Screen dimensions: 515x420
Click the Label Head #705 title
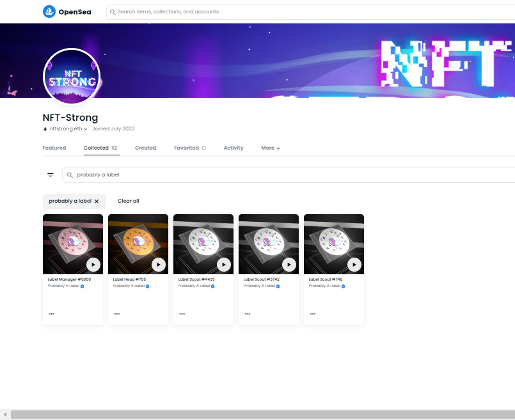(129, 279)
